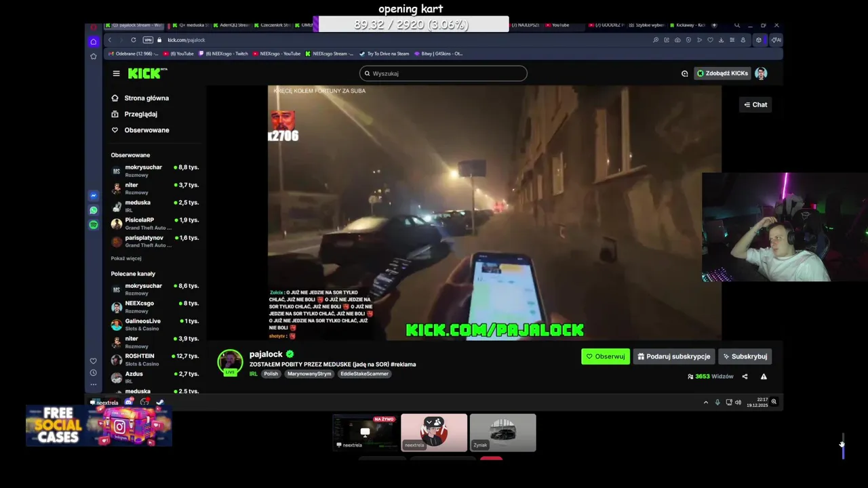Open Opera sidebar Messenger icon
The image size is (868, 488).
[x=94, y=196]
